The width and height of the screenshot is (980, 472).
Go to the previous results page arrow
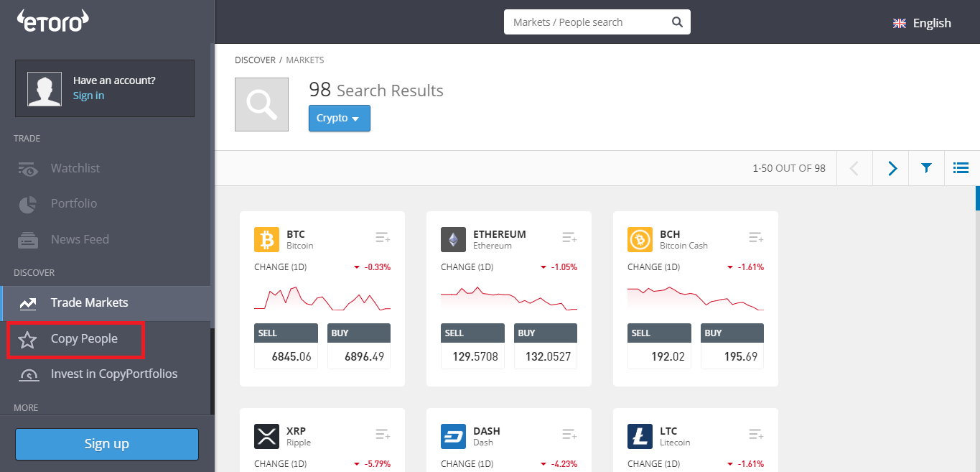click(854, 168)
